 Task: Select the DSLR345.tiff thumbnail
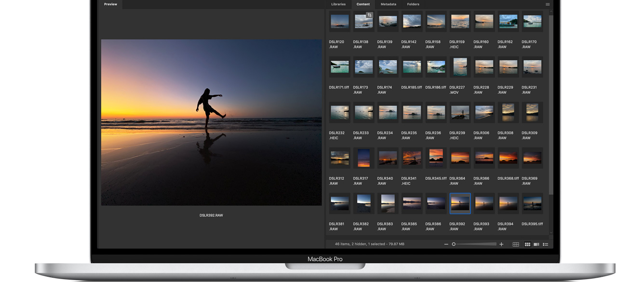click(x=436, y=158)
